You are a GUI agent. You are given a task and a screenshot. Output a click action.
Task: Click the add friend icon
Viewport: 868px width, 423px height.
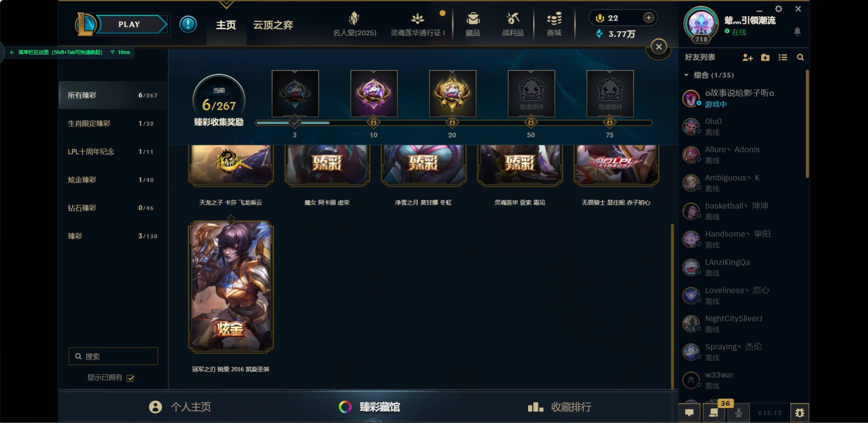(x=747, y=57)
